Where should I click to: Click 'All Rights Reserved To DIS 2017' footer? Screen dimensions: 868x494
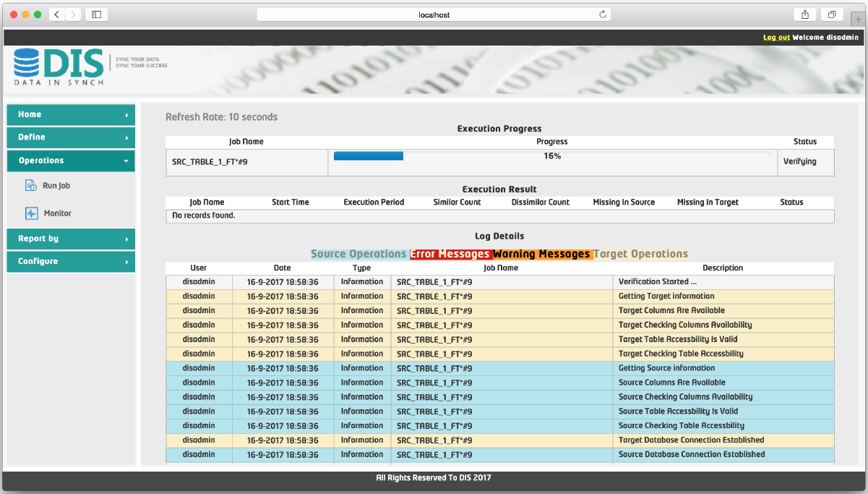(x=434, y=478)
